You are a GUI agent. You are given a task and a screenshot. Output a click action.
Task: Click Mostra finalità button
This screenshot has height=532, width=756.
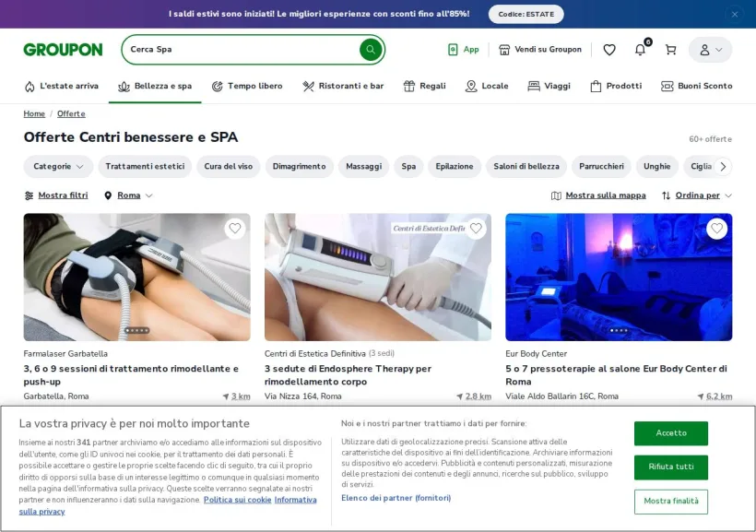pos(670,502)
